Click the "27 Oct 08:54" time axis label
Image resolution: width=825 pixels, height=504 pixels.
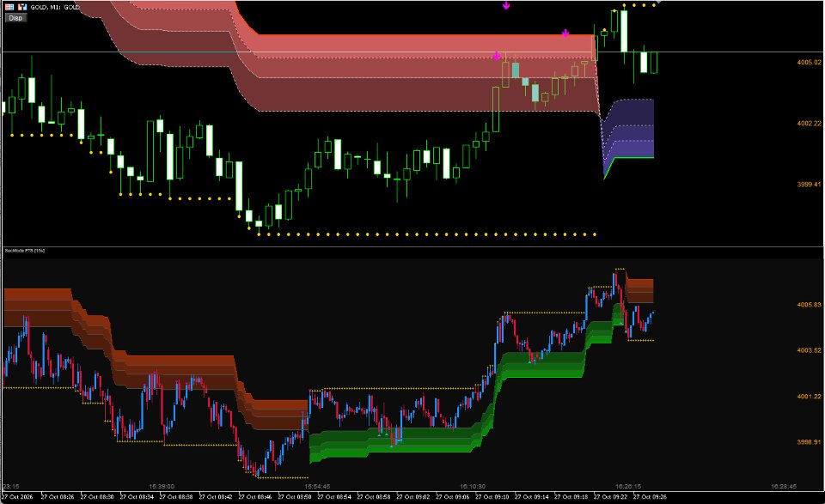point(333,496)
